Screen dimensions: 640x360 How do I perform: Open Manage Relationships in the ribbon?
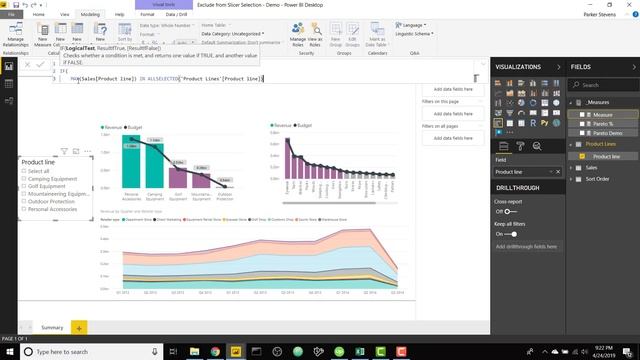point(16,34)
